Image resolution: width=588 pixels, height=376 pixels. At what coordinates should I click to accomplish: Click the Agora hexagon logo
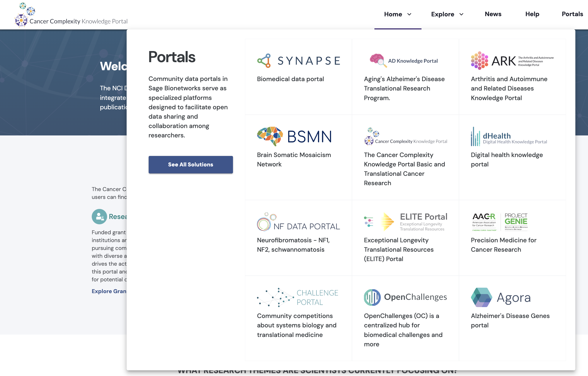481,297
